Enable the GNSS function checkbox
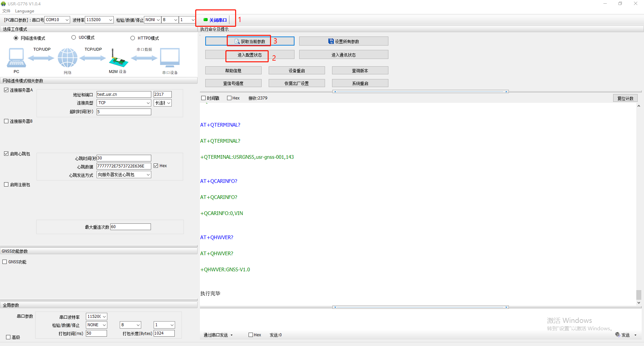The image size is (644, 346). tap(5, 262)
